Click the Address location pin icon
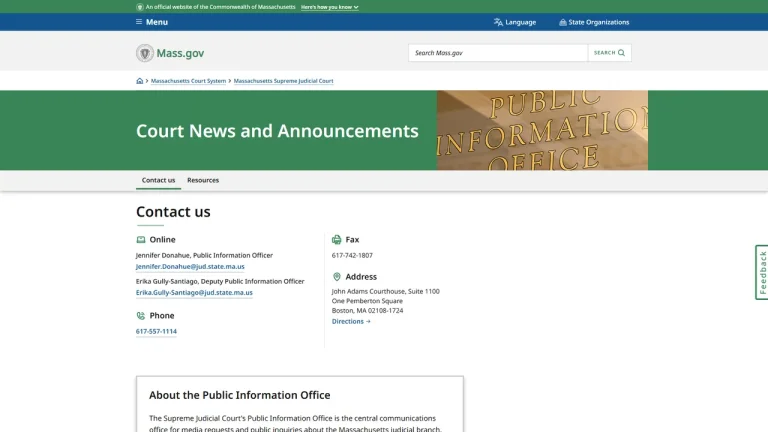This screenshot has height=432, width=768. point(336,277)
